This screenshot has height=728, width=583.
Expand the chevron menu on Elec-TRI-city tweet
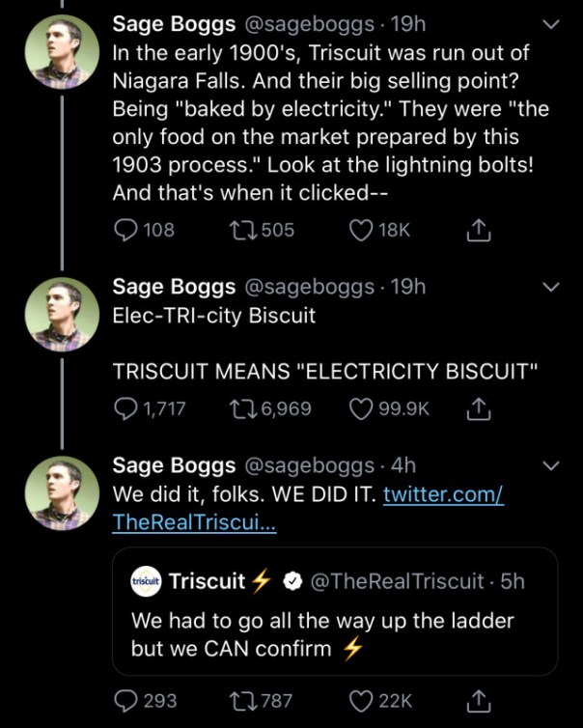coord(551,287)
